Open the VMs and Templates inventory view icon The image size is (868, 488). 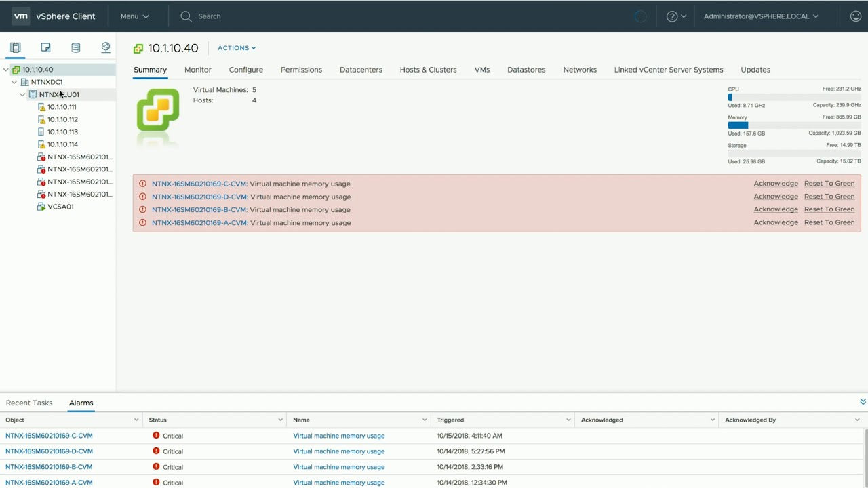45,47
